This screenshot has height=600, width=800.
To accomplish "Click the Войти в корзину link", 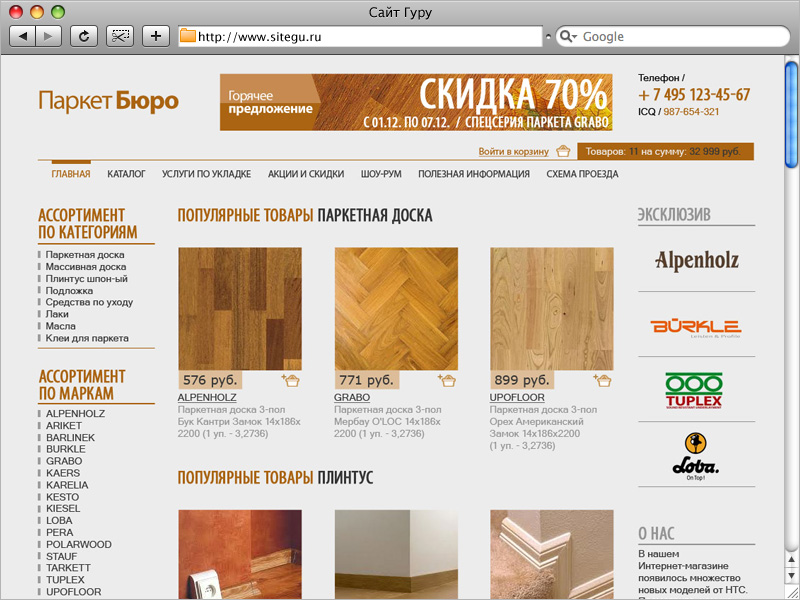I will pyautogui.click(x=513, y=152).
